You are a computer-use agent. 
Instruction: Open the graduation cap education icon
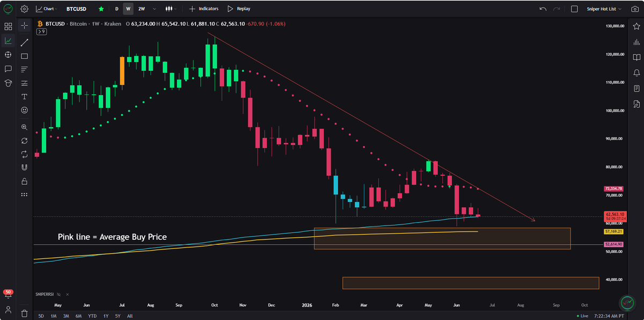8,83
